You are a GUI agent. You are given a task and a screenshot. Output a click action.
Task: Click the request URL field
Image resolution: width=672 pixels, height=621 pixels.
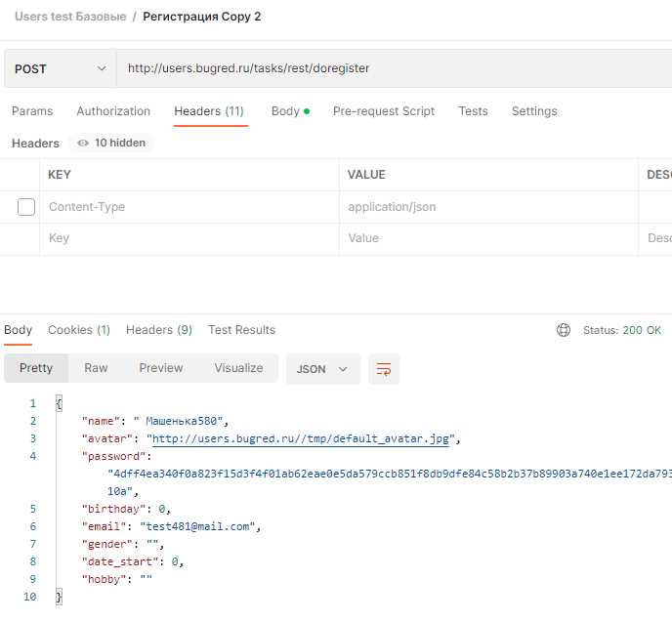(394, 68)
